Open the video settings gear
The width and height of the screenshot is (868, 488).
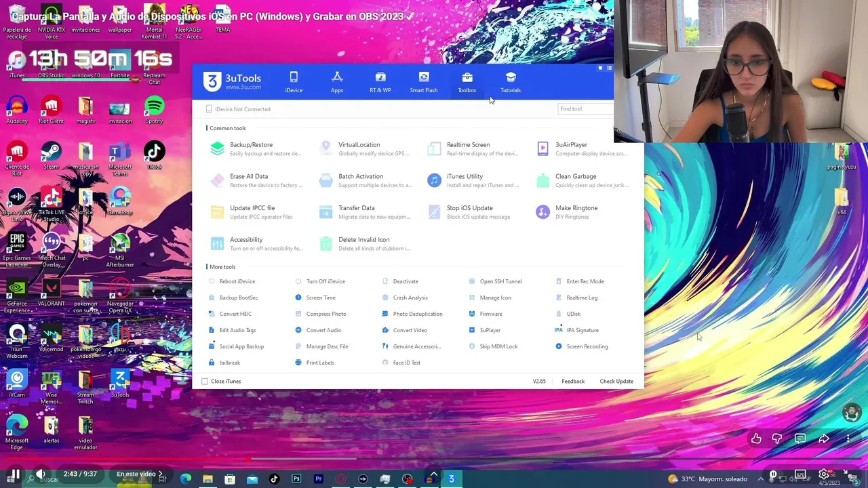(x=824, y=474)
